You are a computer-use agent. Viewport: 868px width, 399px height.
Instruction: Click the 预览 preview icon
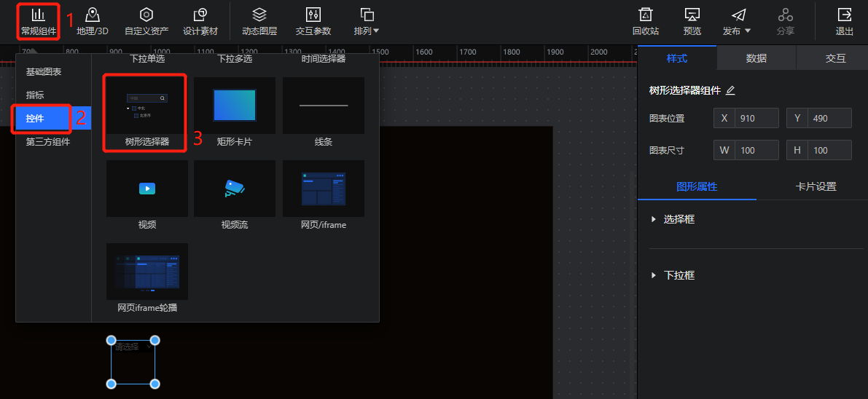(692, 22)
